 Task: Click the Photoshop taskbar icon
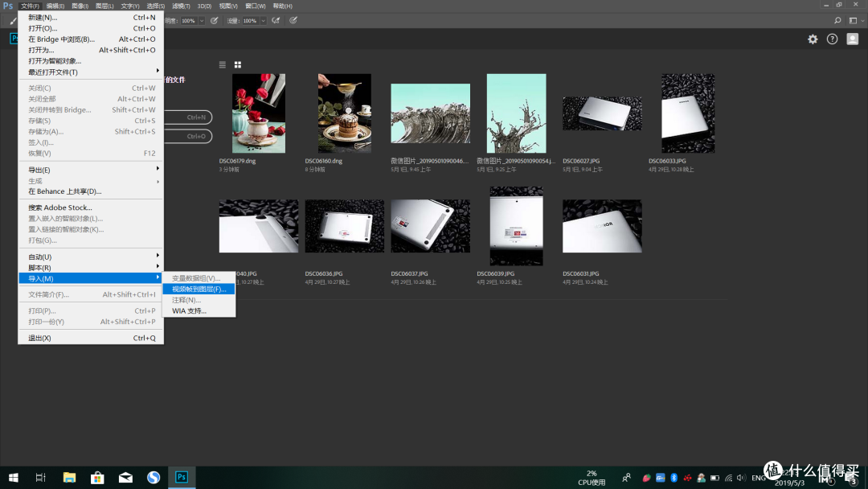(182, 478)
